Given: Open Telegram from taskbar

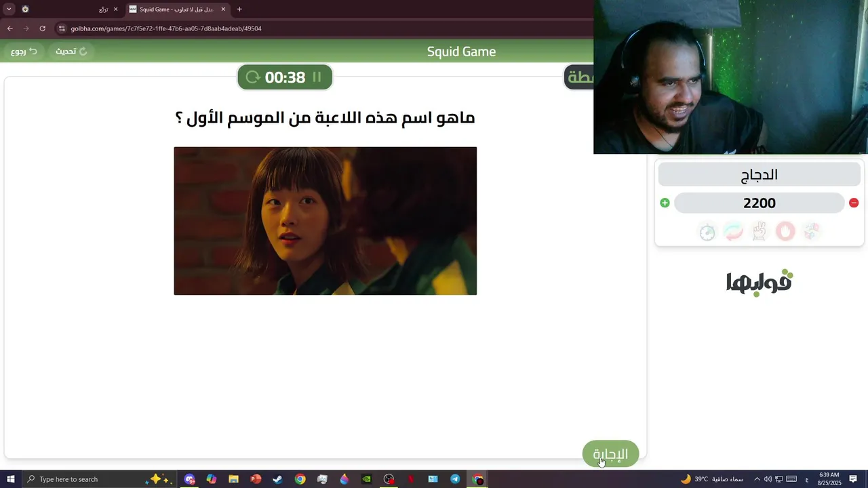Looking at the screenshot, I should [x=455, y=479].
